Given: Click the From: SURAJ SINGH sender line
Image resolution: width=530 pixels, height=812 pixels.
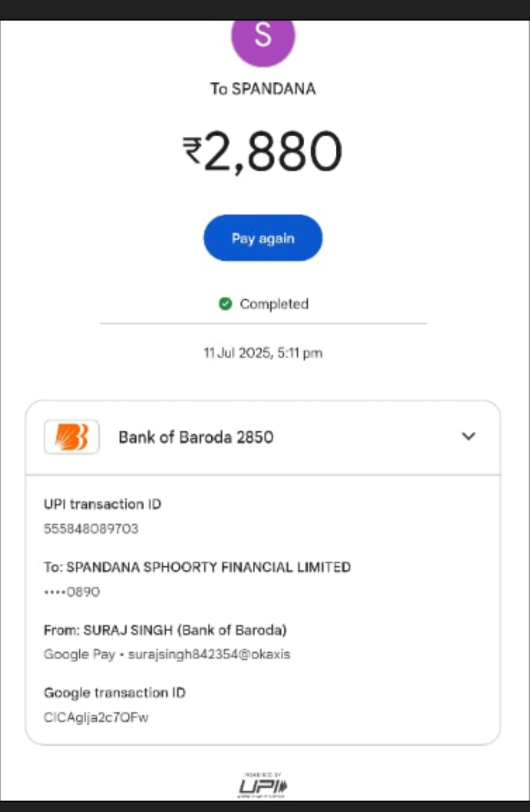Looking at the screenshot, I should (165, 630).
